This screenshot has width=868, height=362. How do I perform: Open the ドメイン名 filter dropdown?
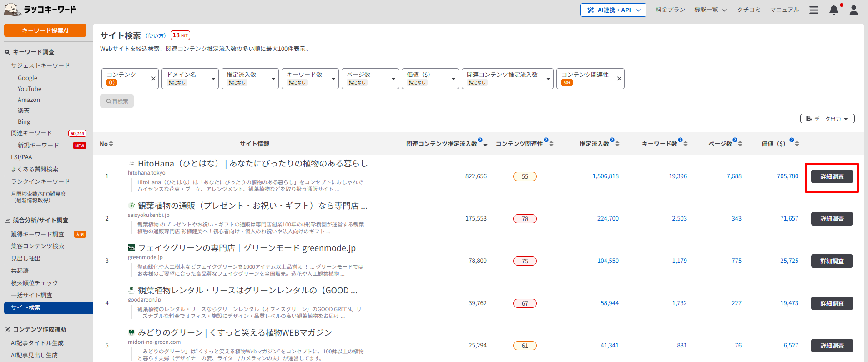pos(190,79)
